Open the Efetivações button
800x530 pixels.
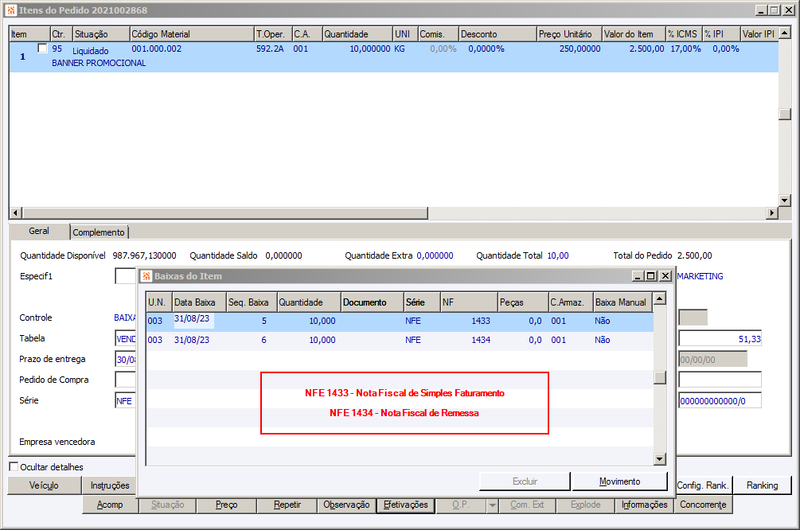point(406,505)
